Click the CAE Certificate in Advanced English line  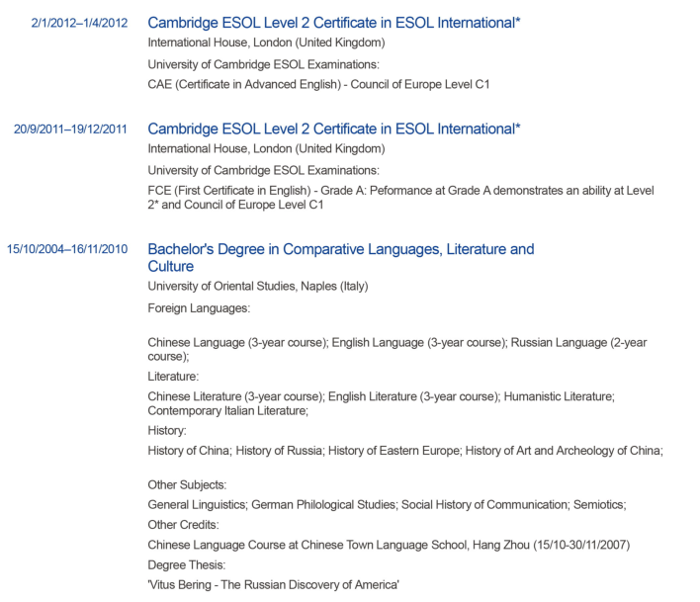pyautogui.click(x=318, y=84)
